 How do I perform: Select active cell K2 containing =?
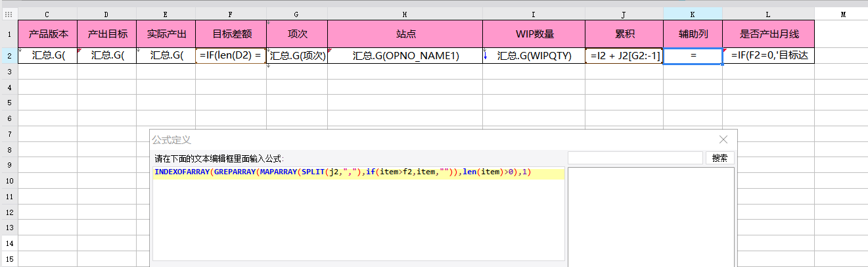(693, 56)
